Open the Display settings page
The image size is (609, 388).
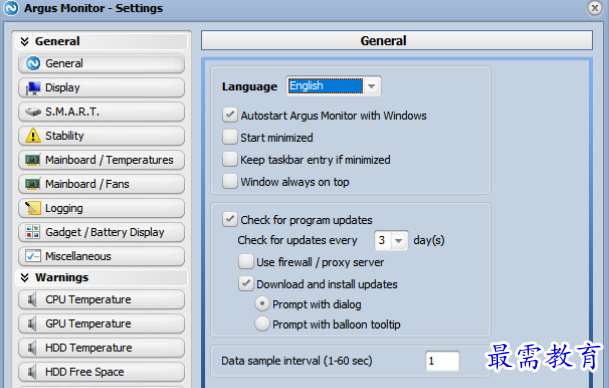101,87
